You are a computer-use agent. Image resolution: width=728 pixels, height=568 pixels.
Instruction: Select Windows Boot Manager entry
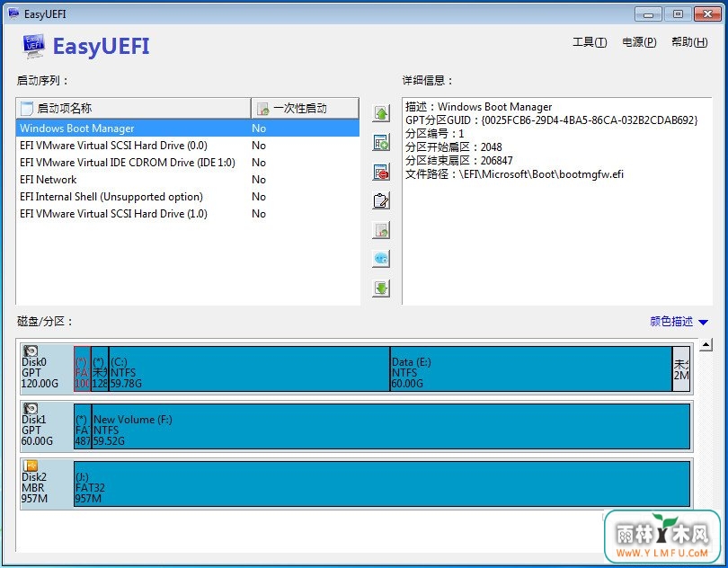pos(188,129)
